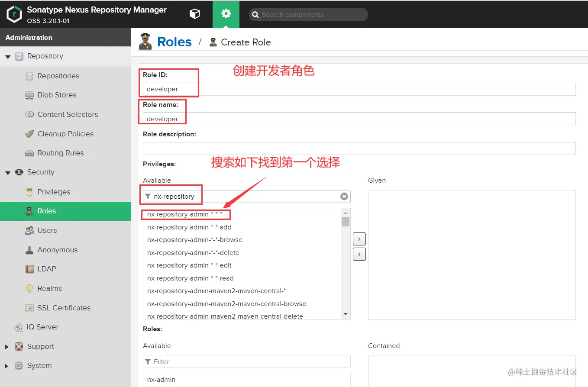Click the Support lifebuoy icon

click(19, 346)
